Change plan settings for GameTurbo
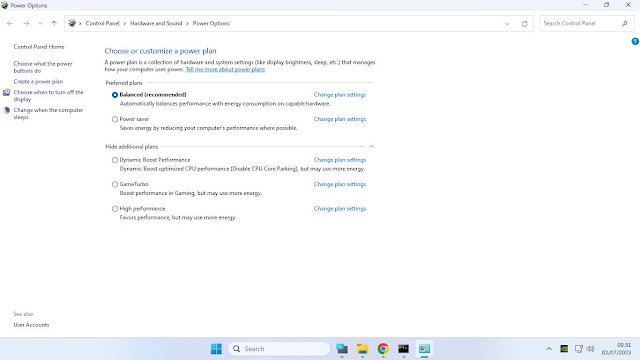The width and height of the screenshot is (640, 360). click(x=340, y=184)
